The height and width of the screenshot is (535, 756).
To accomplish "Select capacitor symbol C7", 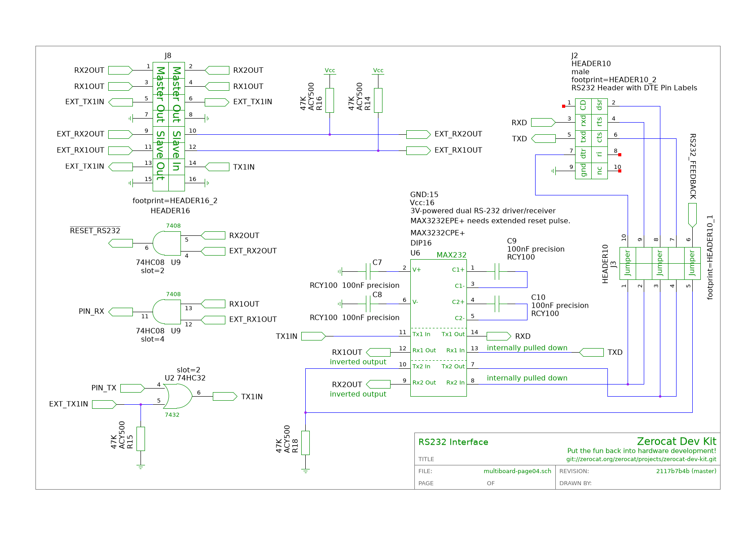I will point(369,271).
